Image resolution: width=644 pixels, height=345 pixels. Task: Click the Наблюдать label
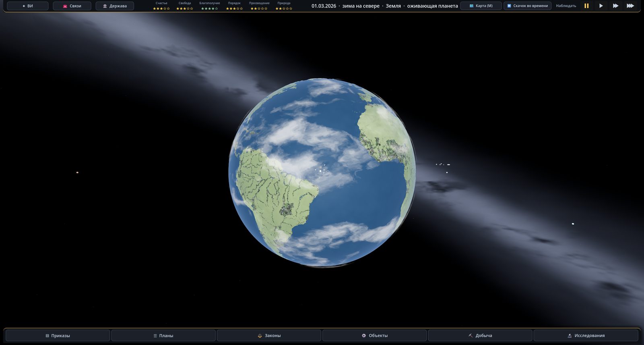pos(566,6)
